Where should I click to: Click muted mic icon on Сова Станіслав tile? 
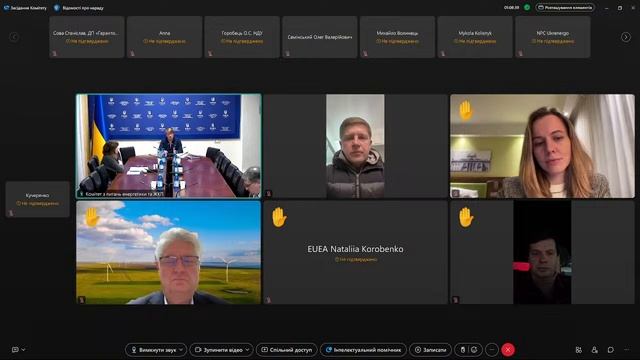pyautogui.click(x=54, y=53)
